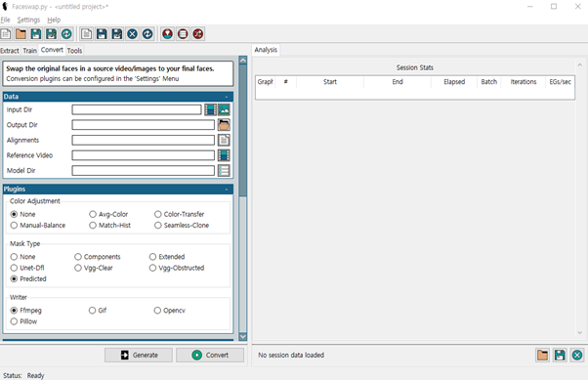Click the dark blue Save task icon
Viewport: 588px width, 380px height.
click(102, 34)
